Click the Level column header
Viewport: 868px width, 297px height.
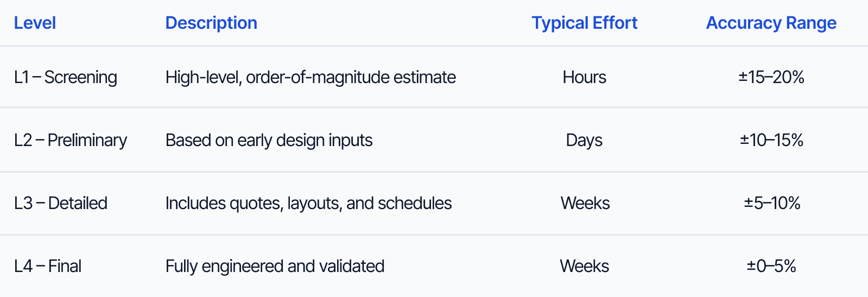[35, 23]
